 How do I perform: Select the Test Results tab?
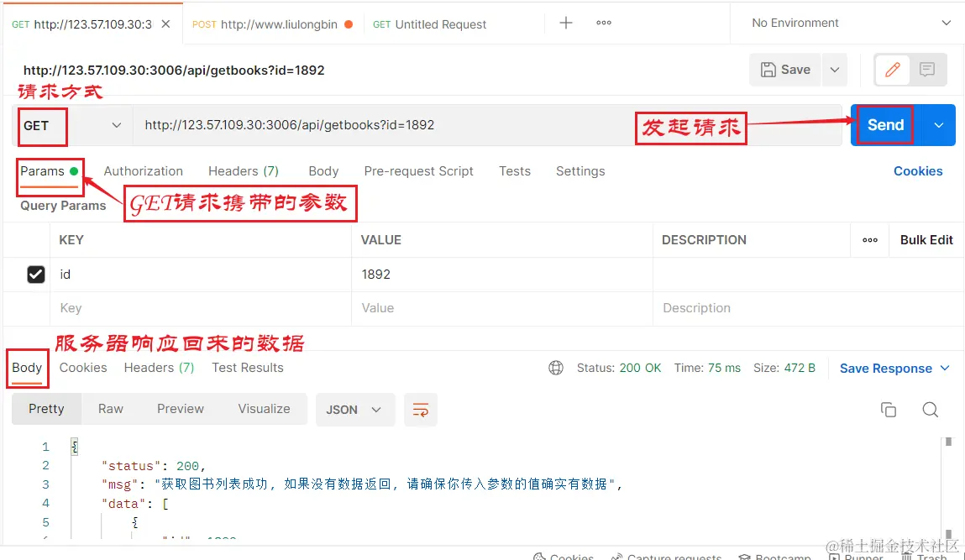[x=248, y=368]
